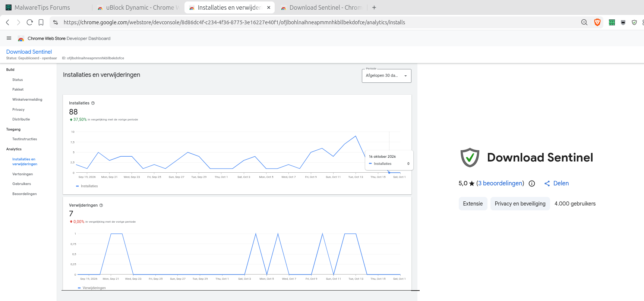Go forward in browser history
644x301 pixels.
(x=19, y=22)
